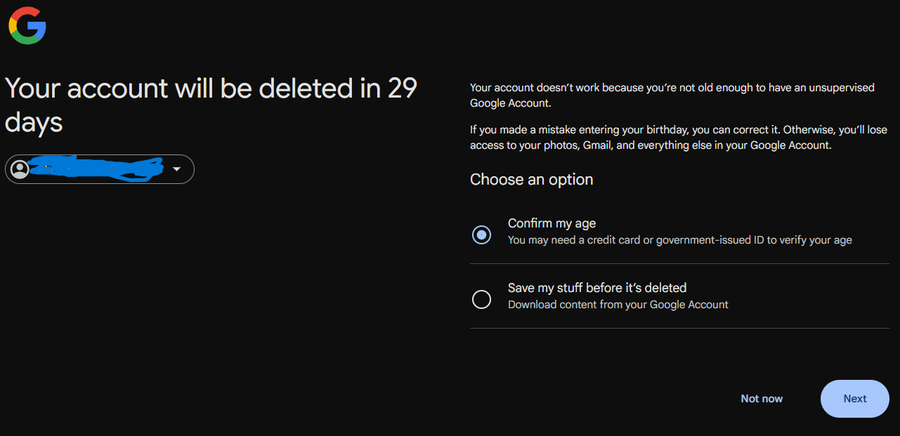This screenshot has height=436, width=900.
Task: Click the credit card or government ID description
Action: click(x=679, y=240)
